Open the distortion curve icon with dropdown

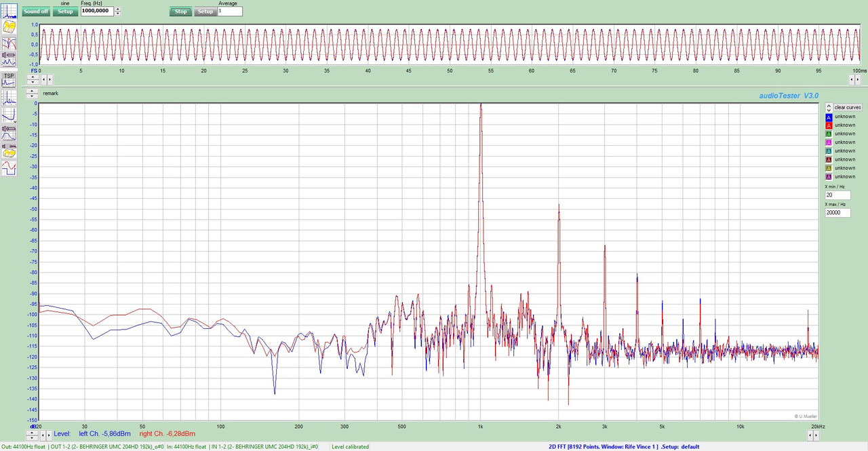(x=9, y=115)
